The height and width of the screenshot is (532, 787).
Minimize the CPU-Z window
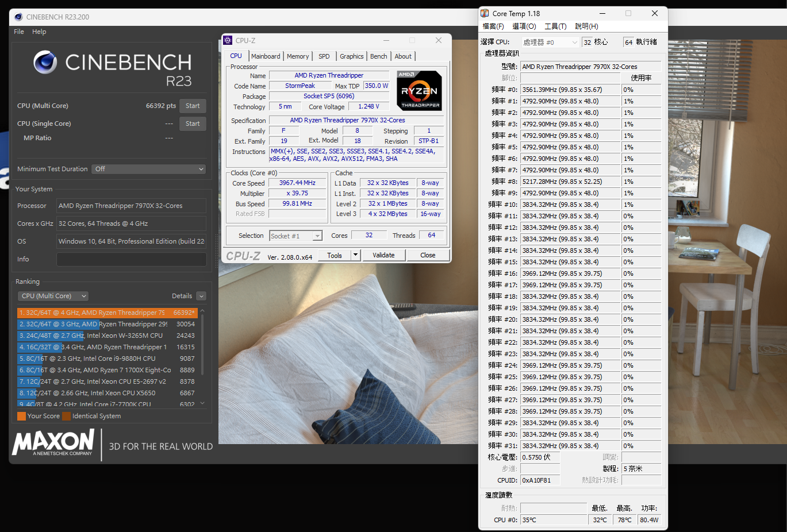(386, 40)
